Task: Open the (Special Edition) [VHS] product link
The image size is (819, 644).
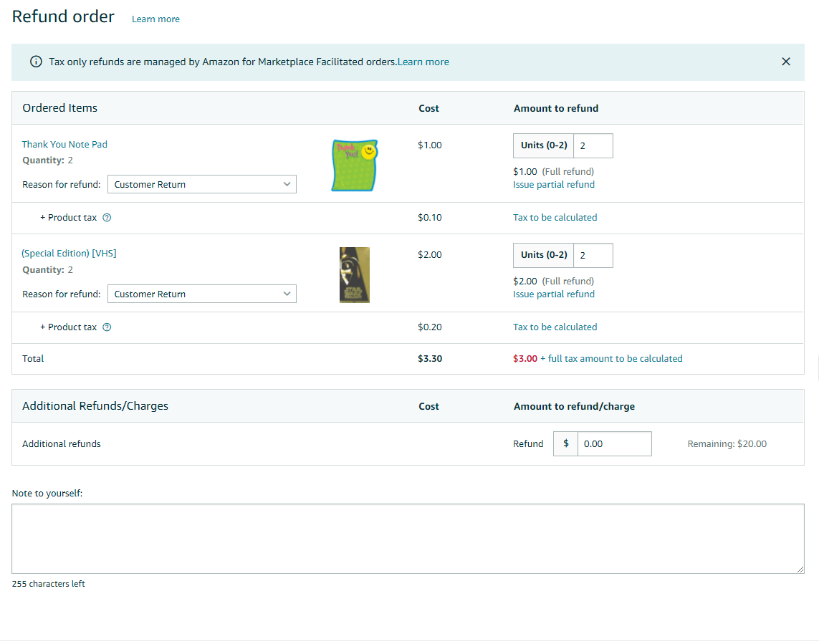Action: click(x=69, y=254)
